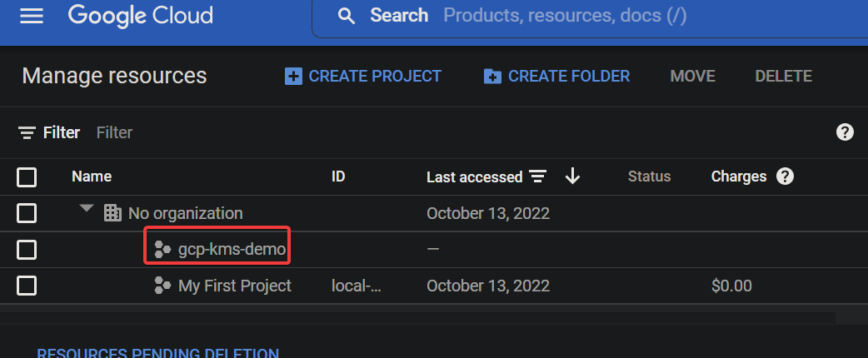
Task: Check the No organization row checkbox
Action: (x=27, y=213)
